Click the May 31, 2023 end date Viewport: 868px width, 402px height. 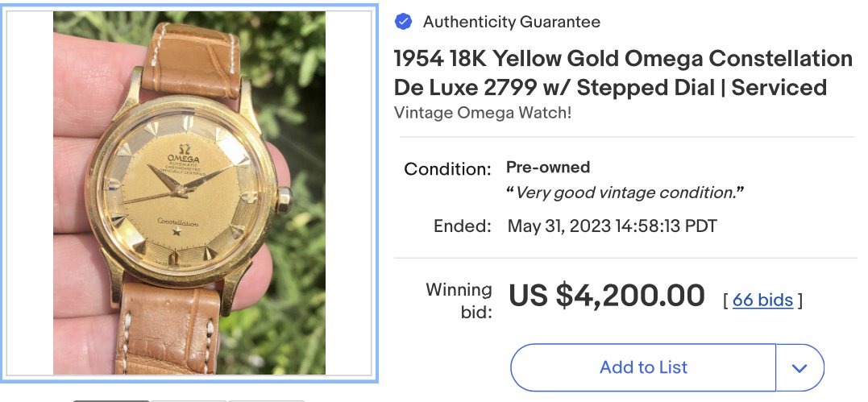[612, 226]
